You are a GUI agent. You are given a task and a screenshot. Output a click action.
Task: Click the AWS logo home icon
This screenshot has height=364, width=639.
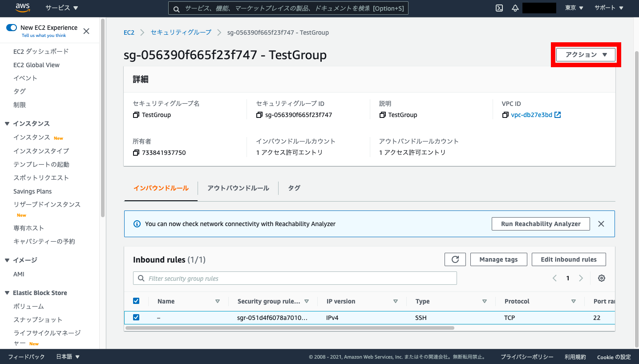point(22,8)
